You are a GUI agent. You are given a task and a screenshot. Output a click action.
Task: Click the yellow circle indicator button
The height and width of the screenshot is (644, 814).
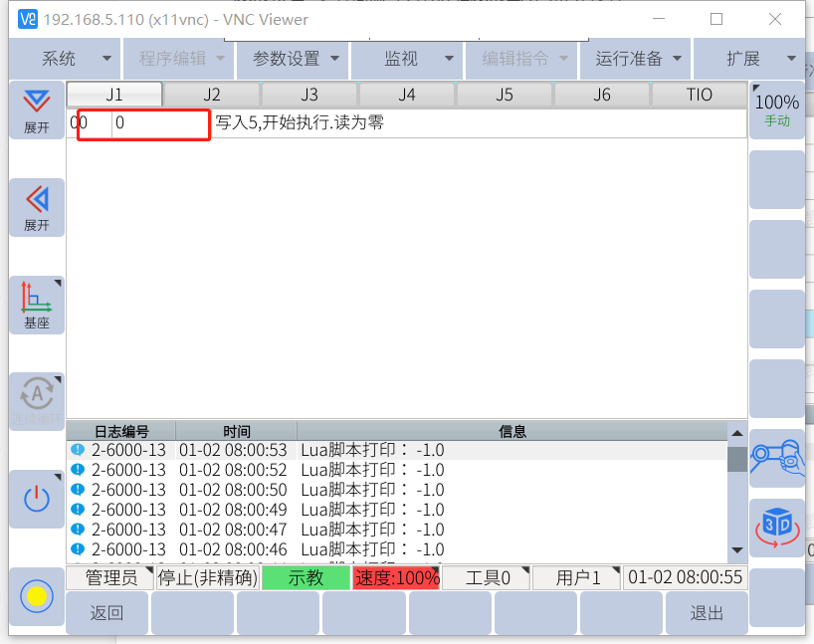click(x=37, y=596)
